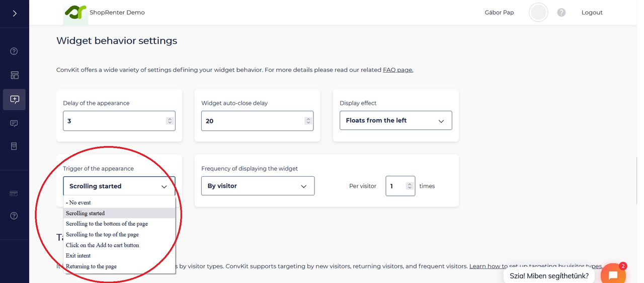
Task: Open the FAQ page link
Action: (398, 70)
